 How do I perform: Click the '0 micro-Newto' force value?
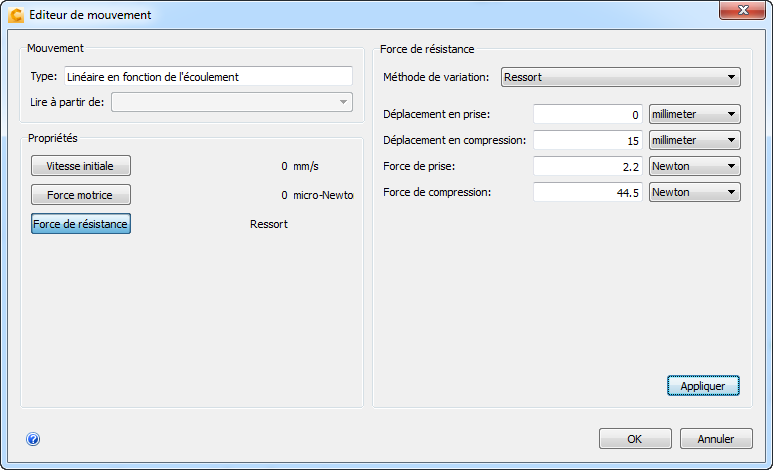click(x=317, y=195)
